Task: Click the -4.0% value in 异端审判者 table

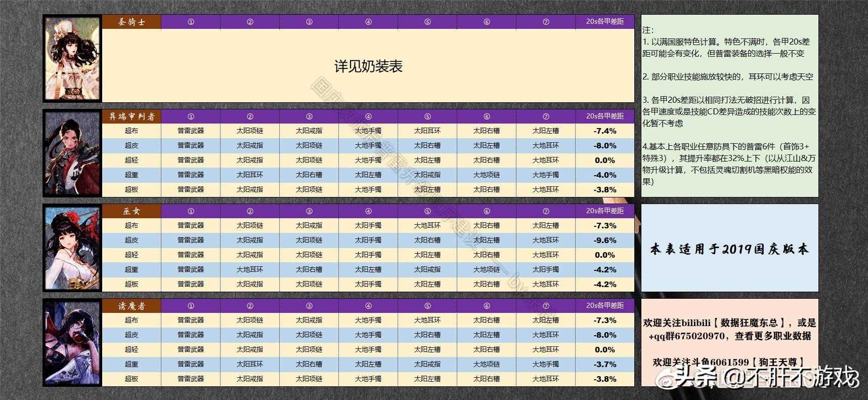Action: click(x=604, y=175)
